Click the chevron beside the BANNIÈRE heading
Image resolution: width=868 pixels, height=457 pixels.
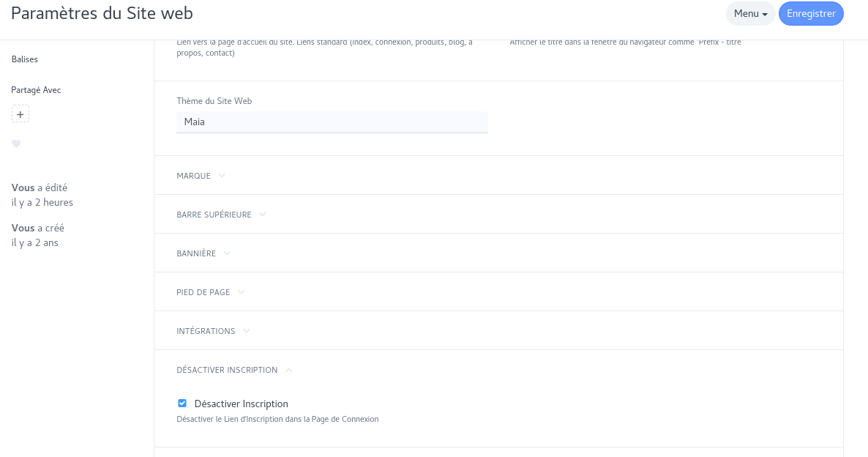(227, 253)
